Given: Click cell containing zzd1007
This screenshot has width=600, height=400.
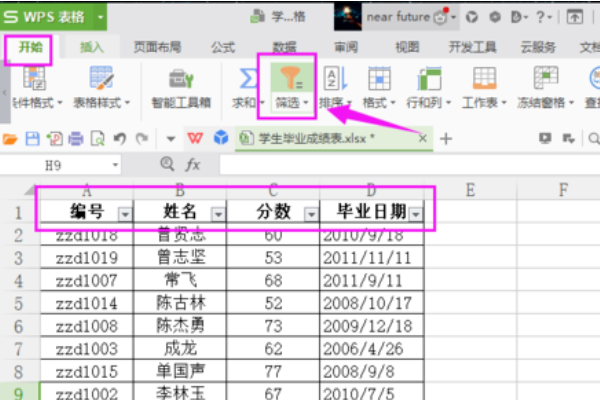Looking at the screenshot, I should [87, 281].
